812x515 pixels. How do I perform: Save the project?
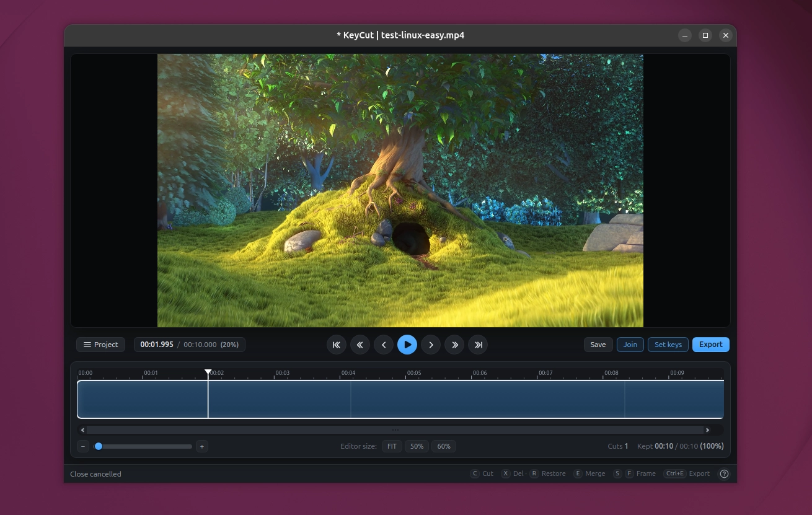click(x=598, y=345)
